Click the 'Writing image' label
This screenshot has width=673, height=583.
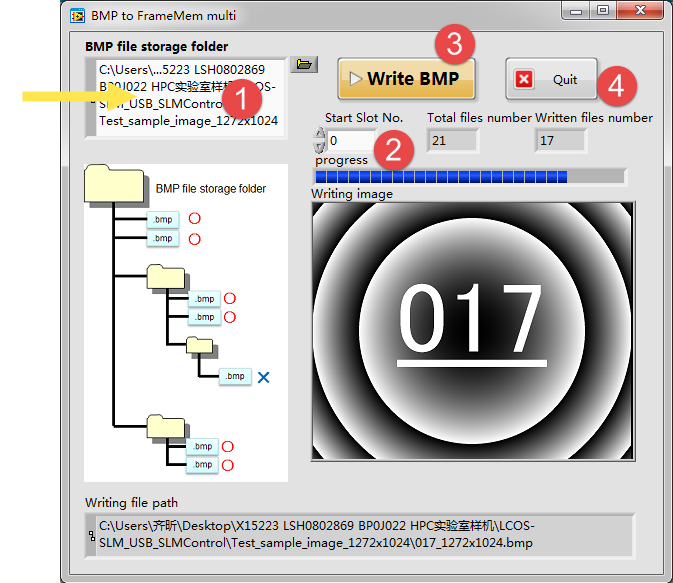coord(352,194)
